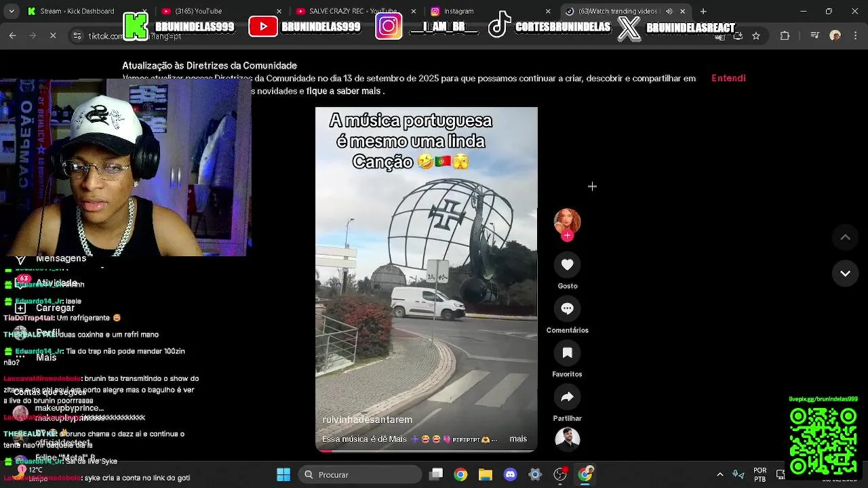Open the Comentários speech bubble

tap(568, 309)
